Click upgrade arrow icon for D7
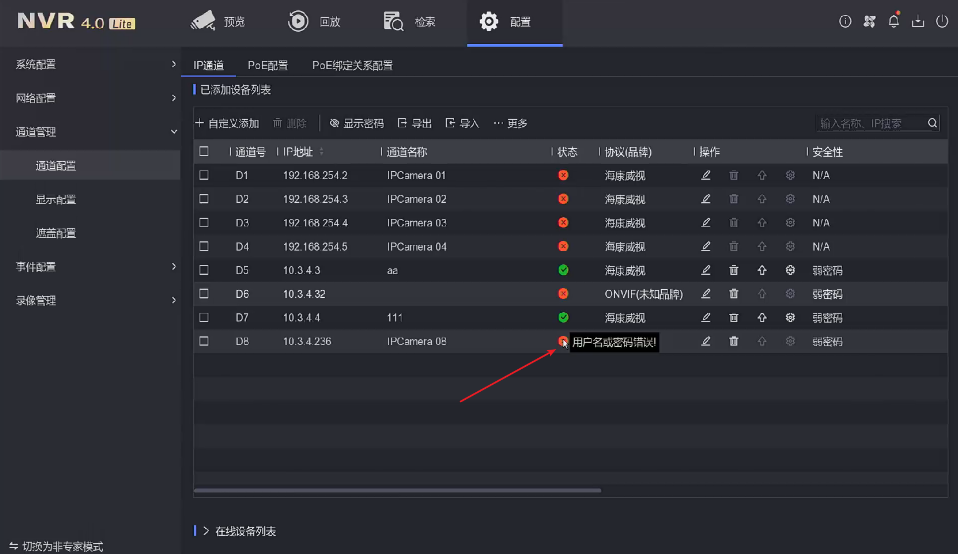 pos(762,318)
